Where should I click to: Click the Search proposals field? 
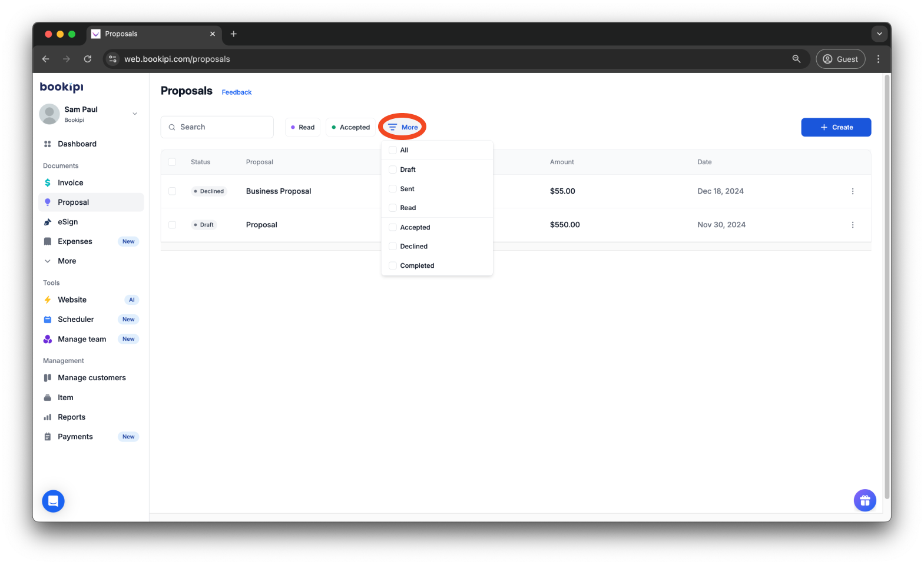[x=217, y=127]
